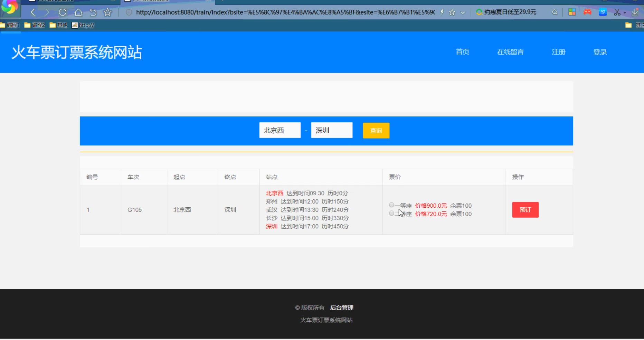Select the 二等座 radio button
644x340 pixels.
(x=391, y=213)
